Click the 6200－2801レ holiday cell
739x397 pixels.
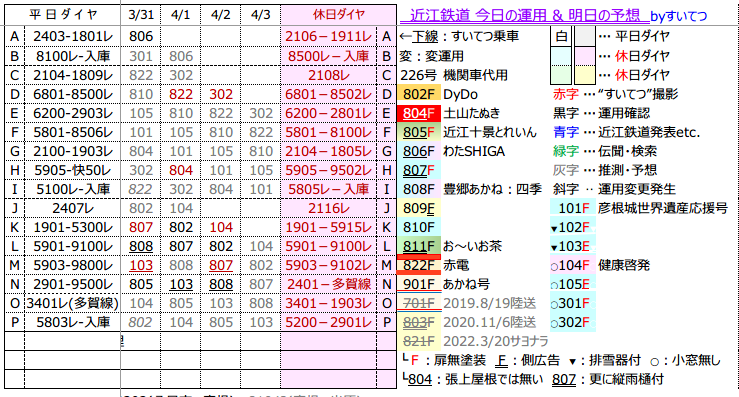pos(328,113)
